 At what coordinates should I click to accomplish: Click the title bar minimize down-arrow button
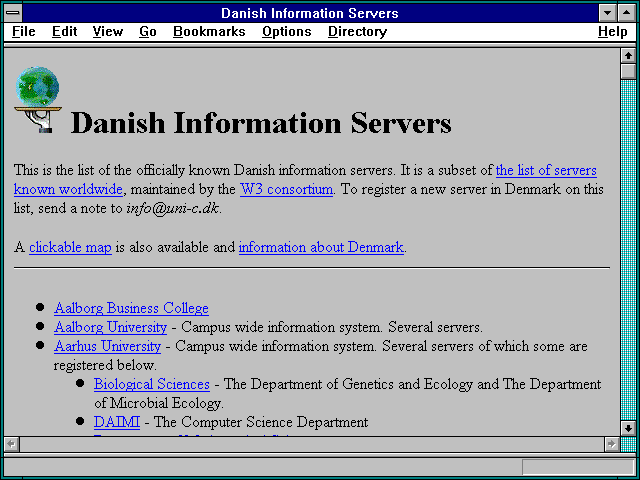(x=607, y=13)
